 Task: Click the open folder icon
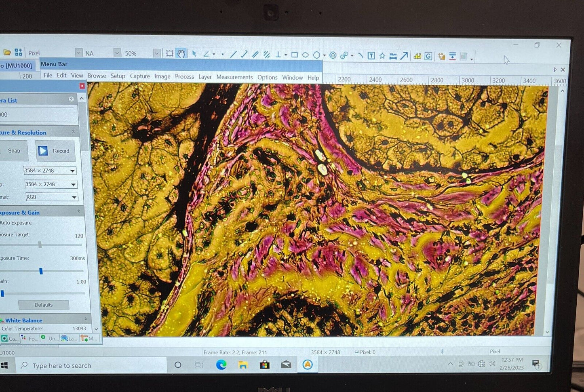pos(7,52)
